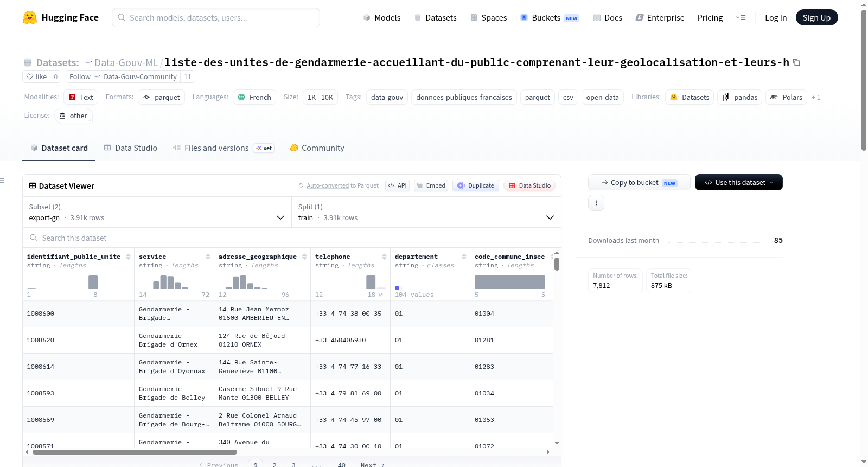Show the +1 more libraries
Screen dimensions: 868x467
pyautogui.click(x=816, y=98)
